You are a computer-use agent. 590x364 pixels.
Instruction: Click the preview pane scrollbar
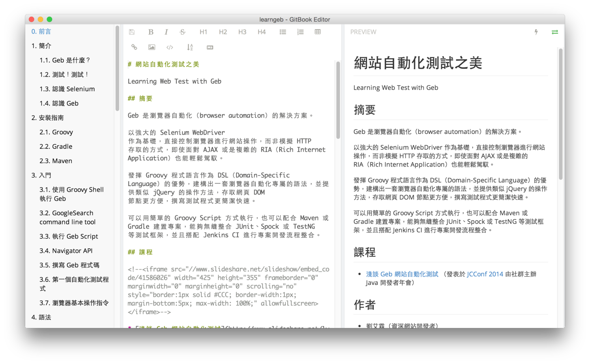[x=560, y=114]
